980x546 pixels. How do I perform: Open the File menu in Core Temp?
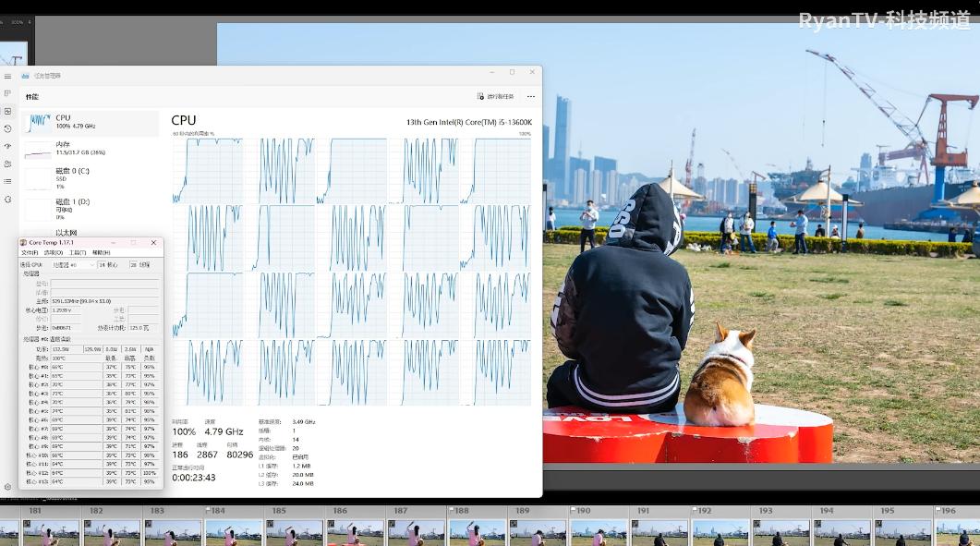(30, 252)
